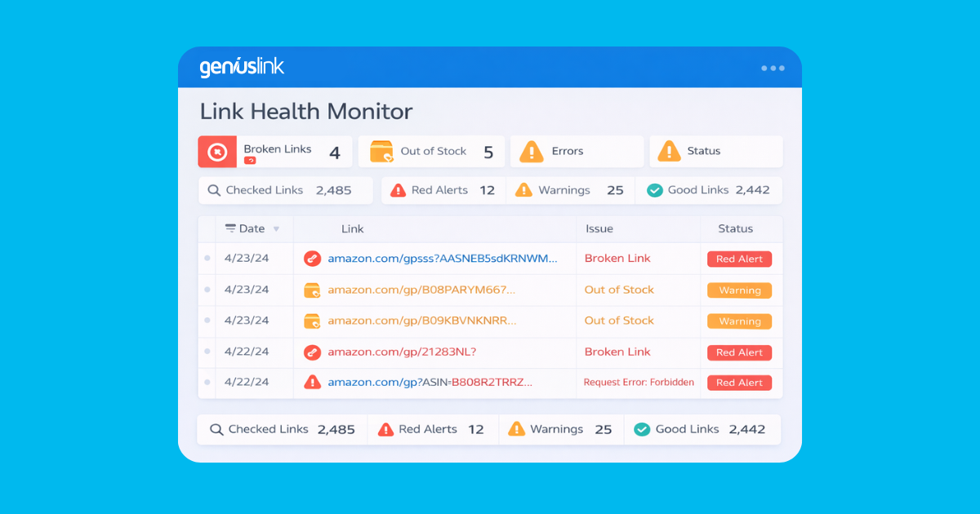Screen dimensions: 980x514
Task: Click the Out of Stock box icon
Action: coord(381,152)
